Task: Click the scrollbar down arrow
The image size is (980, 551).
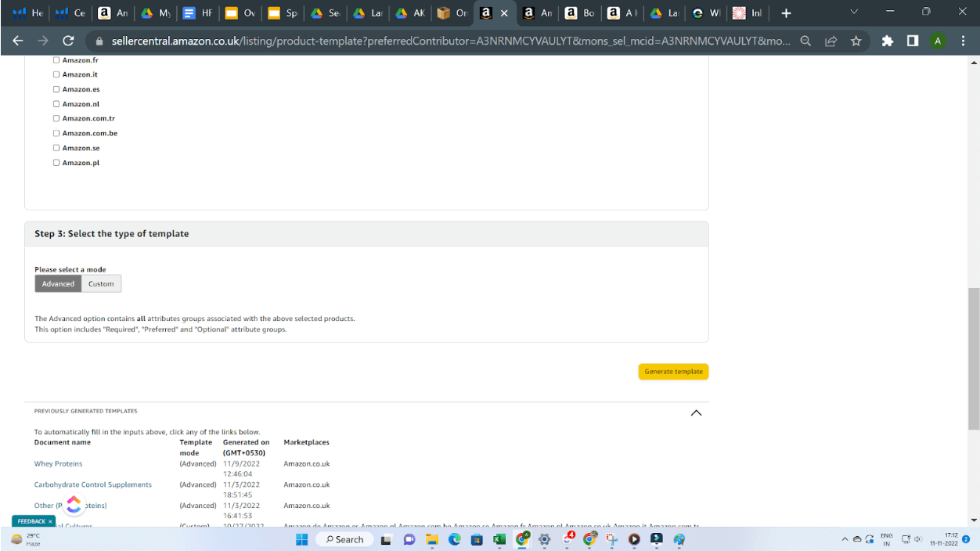Action: click(x=973, y=520)
